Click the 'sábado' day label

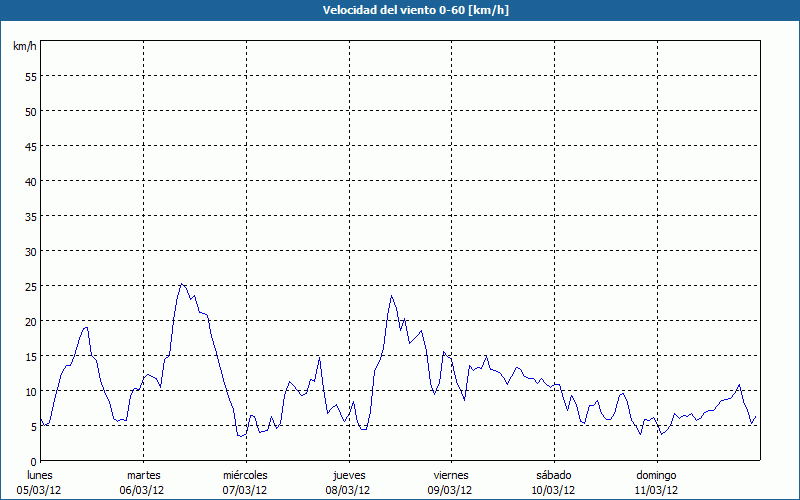[553, 475]
